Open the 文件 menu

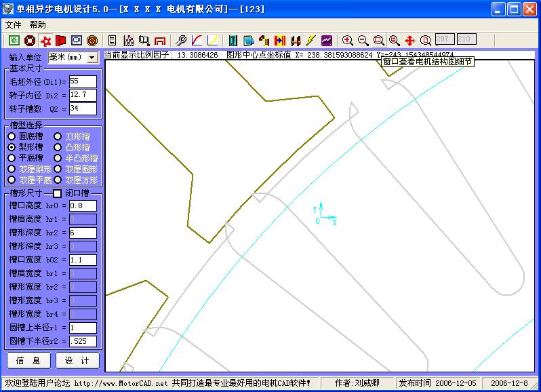(x=13, y=25)
